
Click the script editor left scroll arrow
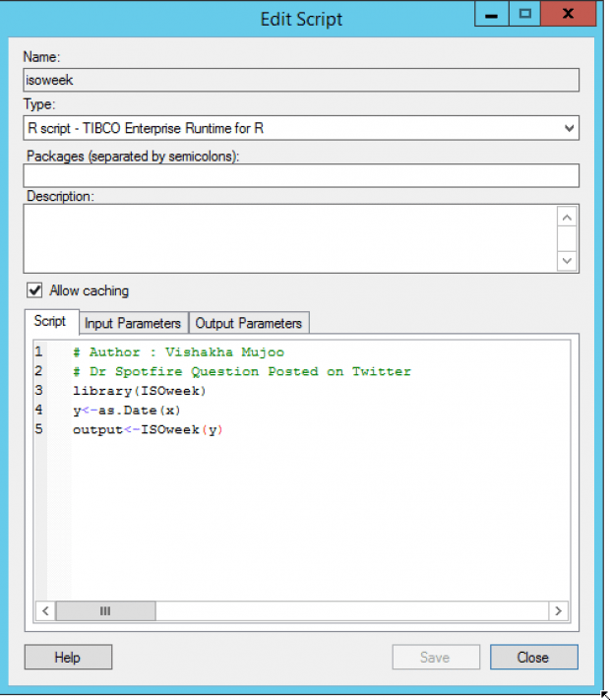pyautogui.click(x=45, y=610)
